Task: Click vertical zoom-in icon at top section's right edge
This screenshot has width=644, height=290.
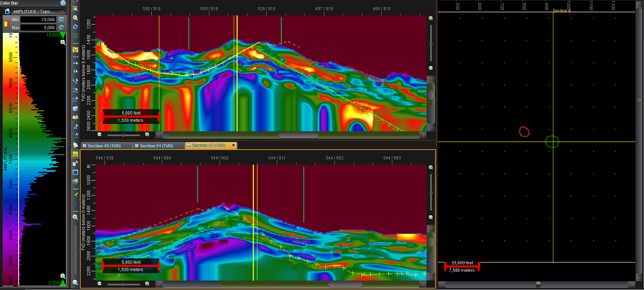Action: pos(431,19)
